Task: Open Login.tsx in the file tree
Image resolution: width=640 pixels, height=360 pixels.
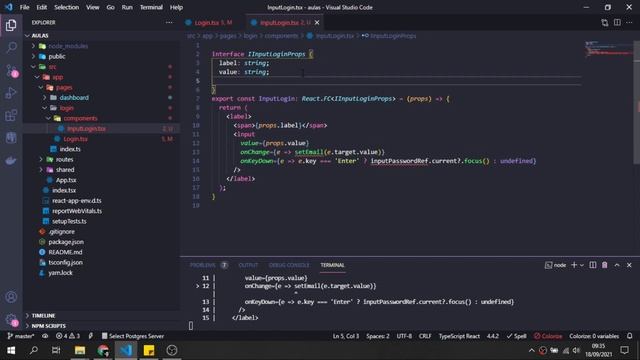Action: pos(76,139)
